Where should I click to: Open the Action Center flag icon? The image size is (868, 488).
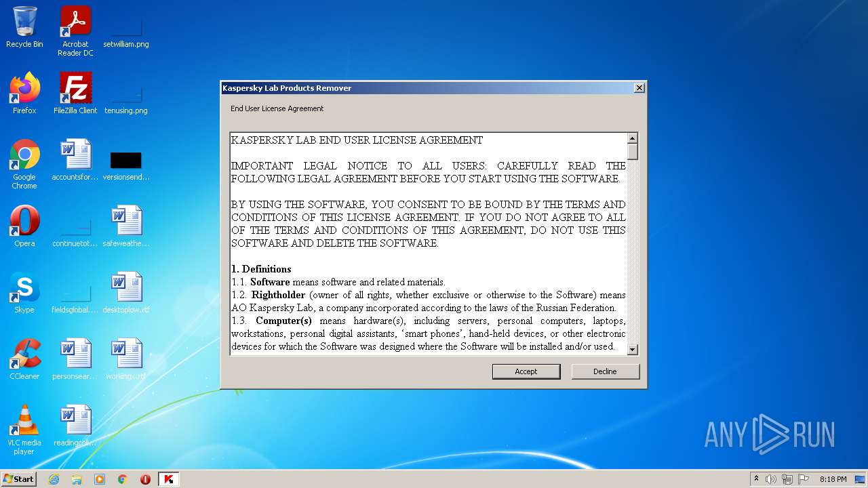point(804,479)
